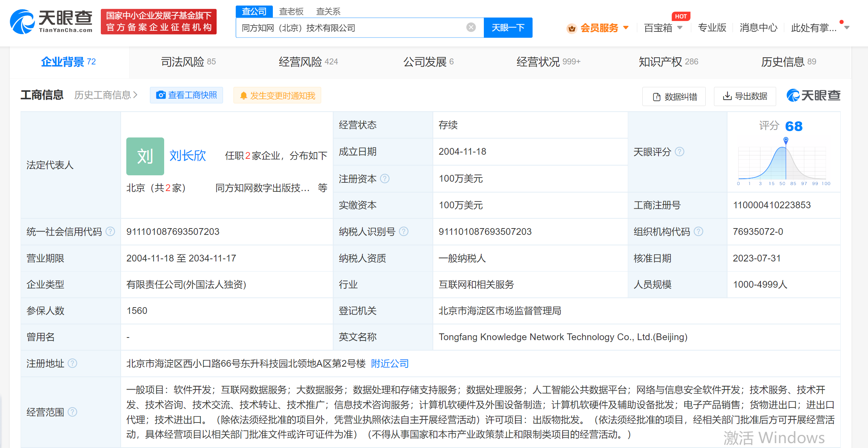Click the TianYanCha logo at top left
Screen dimensions: 868x448
51,22
